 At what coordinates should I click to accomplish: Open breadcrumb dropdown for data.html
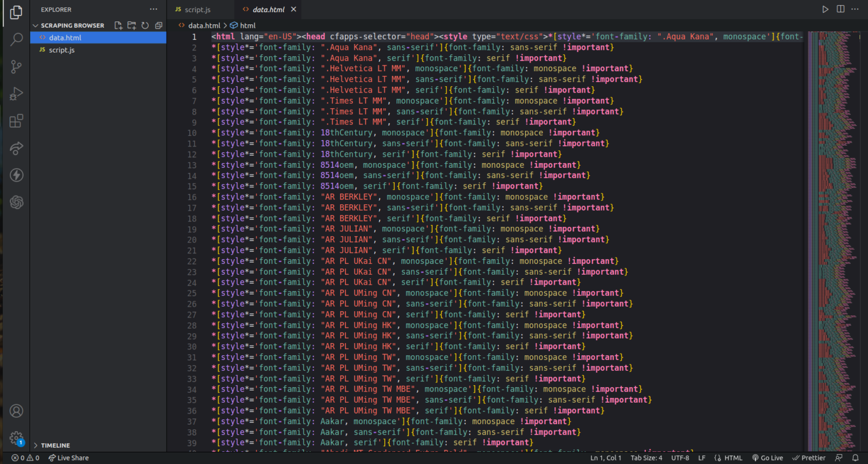click(200, 25)
